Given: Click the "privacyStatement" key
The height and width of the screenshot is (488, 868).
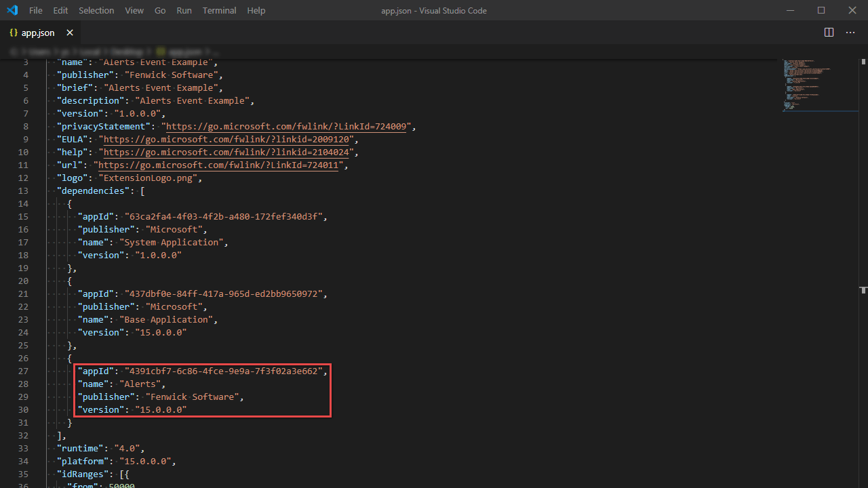Looking at the screenshot, I should (x=103, y=127).
